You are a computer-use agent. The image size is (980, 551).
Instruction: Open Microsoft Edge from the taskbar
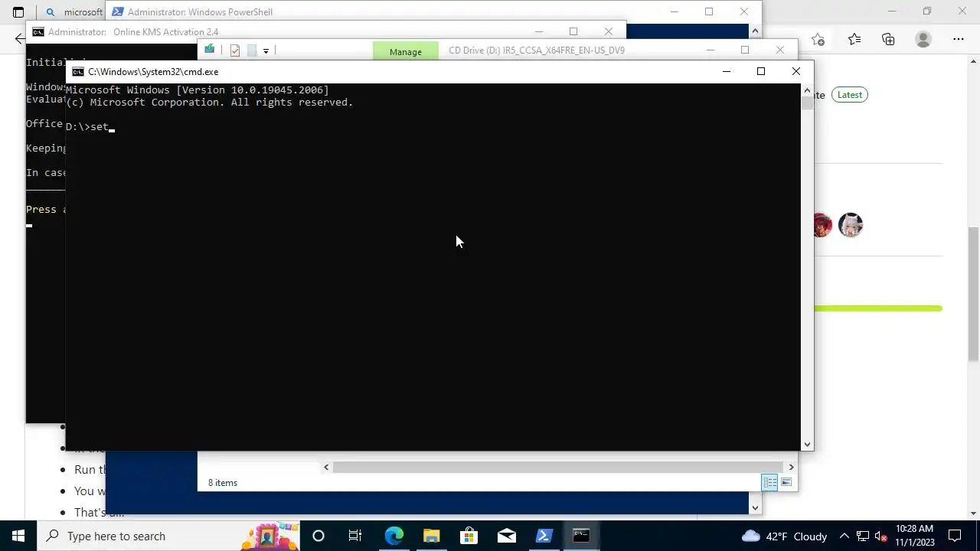(x=394, y=536)
